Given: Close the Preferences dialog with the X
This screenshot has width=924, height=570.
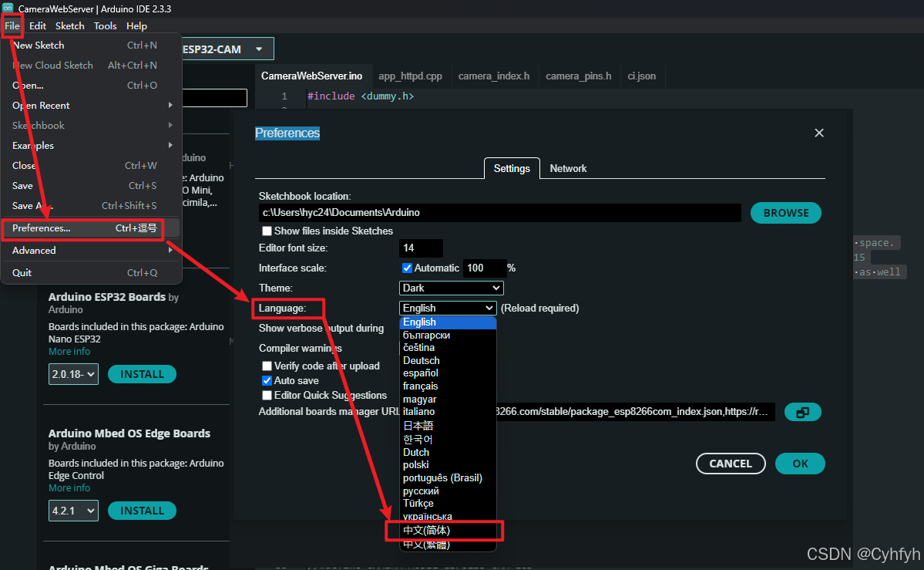Looking at the screenshot, I should [819, 133].
